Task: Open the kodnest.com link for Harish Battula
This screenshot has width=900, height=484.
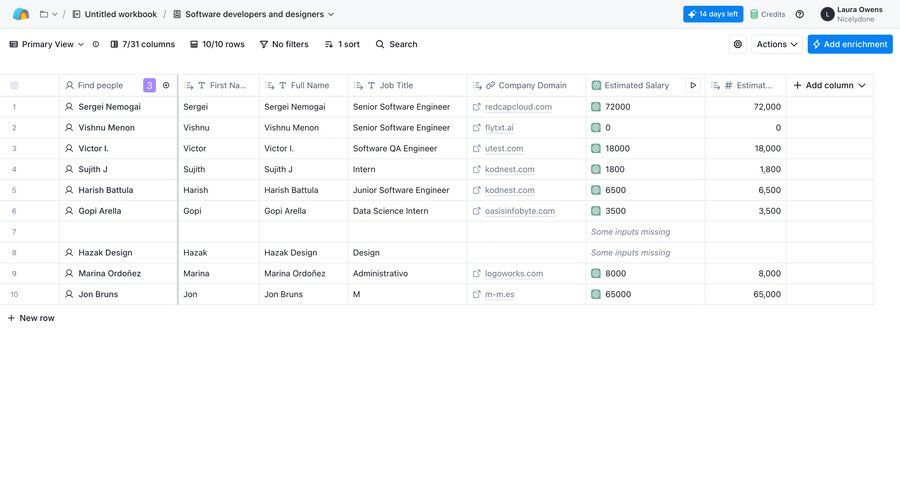Action: pyautogui.click(x=510, y=190)
